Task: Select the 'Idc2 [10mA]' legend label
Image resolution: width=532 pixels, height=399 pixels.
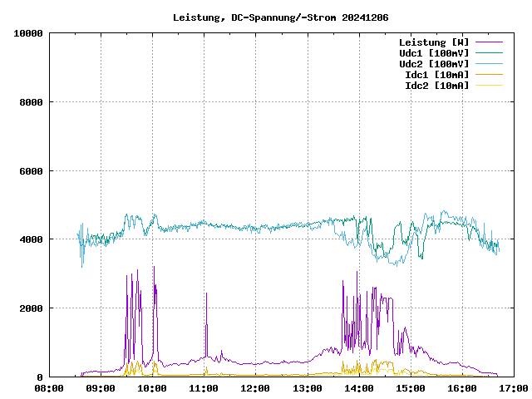Action: pyautogui.click(x=436, y=86)
